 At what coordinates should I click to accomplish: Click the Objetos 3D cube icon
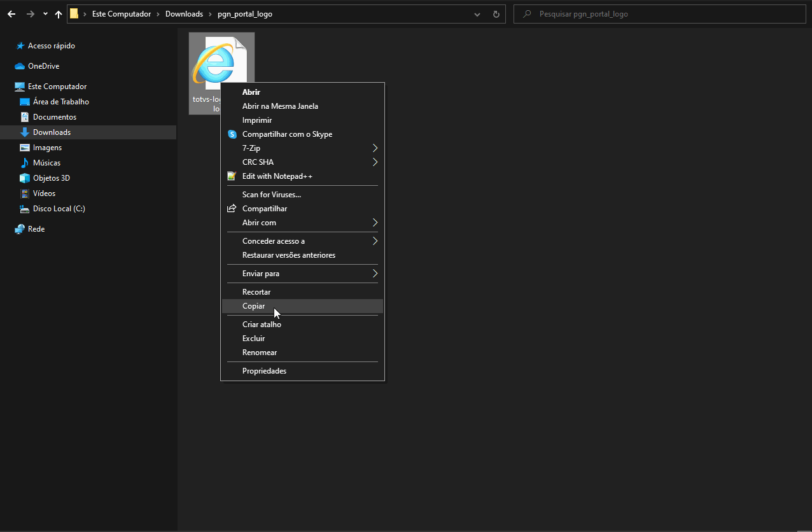pyautogui.click(x=25, y=178)
